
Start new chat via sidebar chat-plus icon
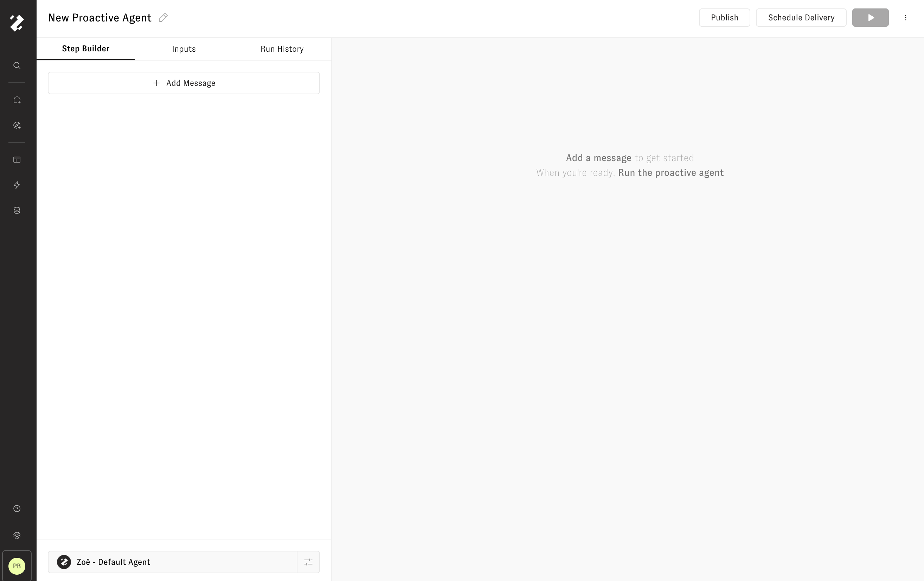[x=17, y=100]
